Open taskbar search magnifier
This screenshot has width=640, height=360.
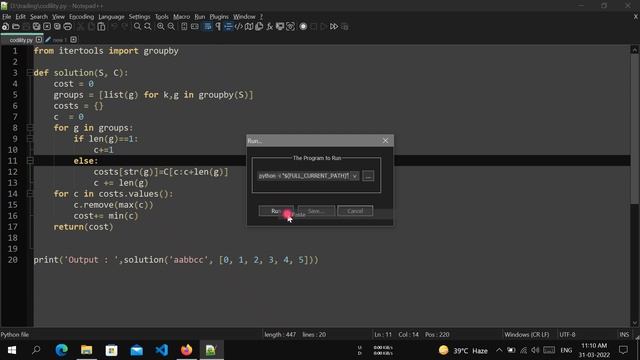click(36, 350)
